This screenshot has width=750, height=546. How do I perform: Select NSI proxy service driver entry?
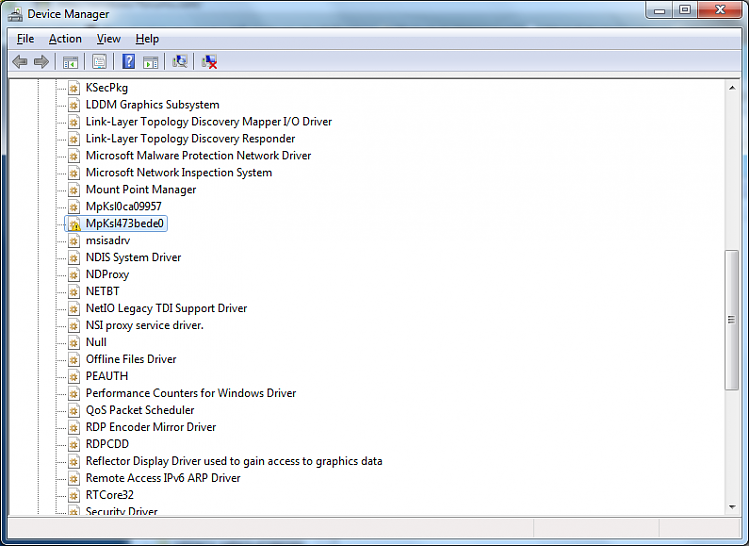click(x=144, y=326)
